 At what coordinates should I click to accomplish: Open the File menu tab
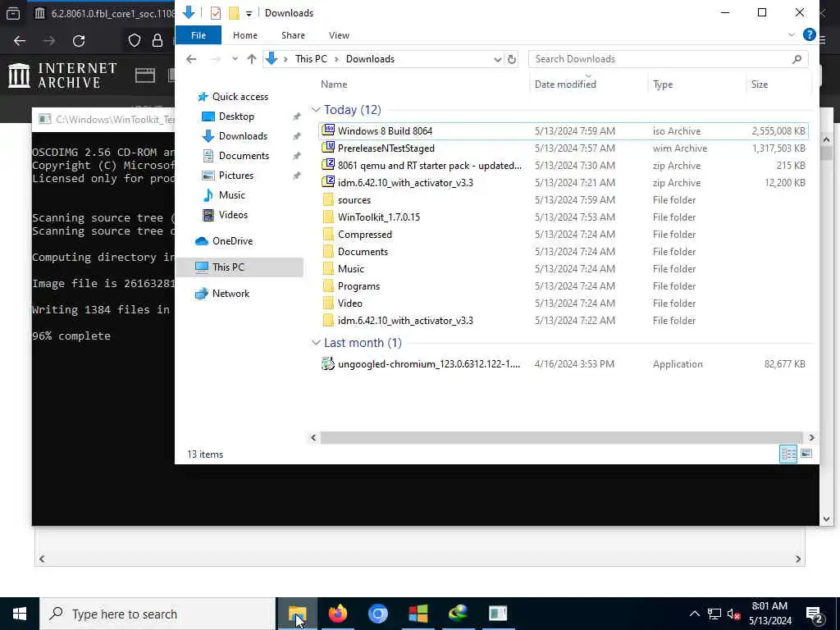199,34
